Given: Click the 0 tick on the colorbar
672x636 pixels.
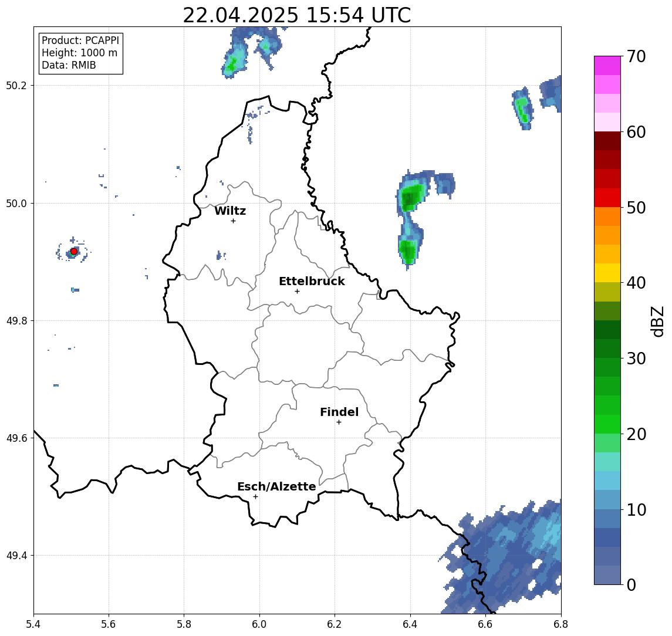Looking at the screenshot, I should pyautogui.click(x=632, y=584).
